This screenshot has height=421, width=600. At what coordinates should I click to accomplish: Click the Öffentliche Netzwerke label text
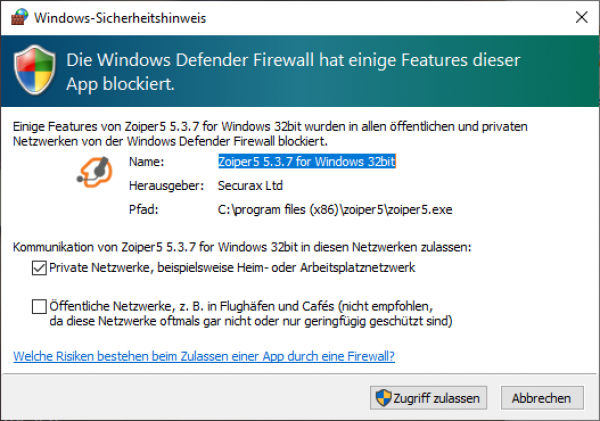[x=251, y=313]
